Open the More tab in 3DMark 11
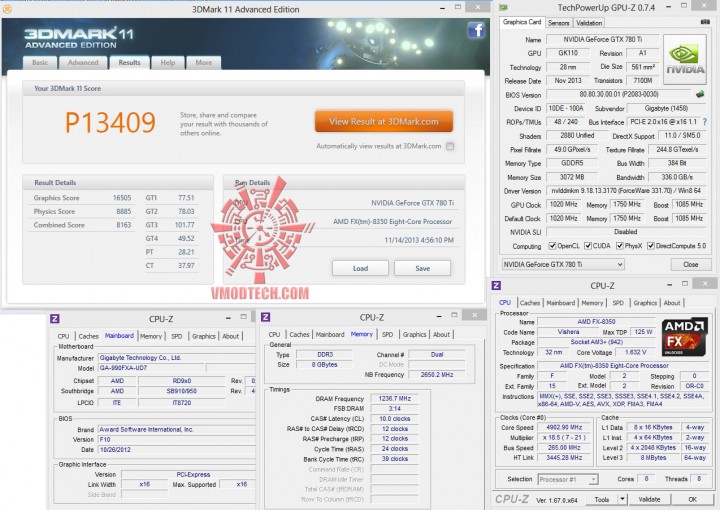 pos(203,62)
